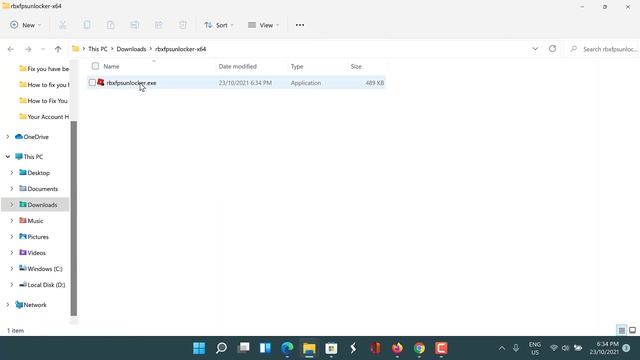This screenshot has width=640, height=360.
Task: Open Microsoft Store from the taskbar
Action: click(x=331, y=348)
